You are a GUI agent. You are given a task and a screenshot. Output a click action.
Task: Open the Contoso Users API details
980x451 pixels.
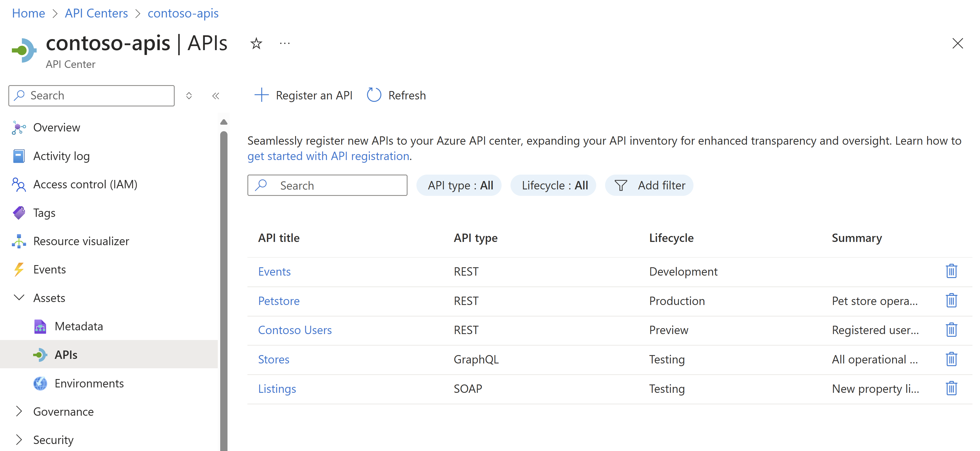pyautogui.click(x=294, y=329)
